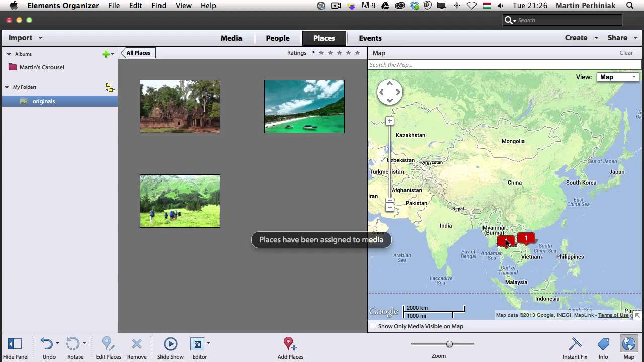Click the Dropbox menu bar icon
This screenshot has height=362, width=644.
(415, 6)
